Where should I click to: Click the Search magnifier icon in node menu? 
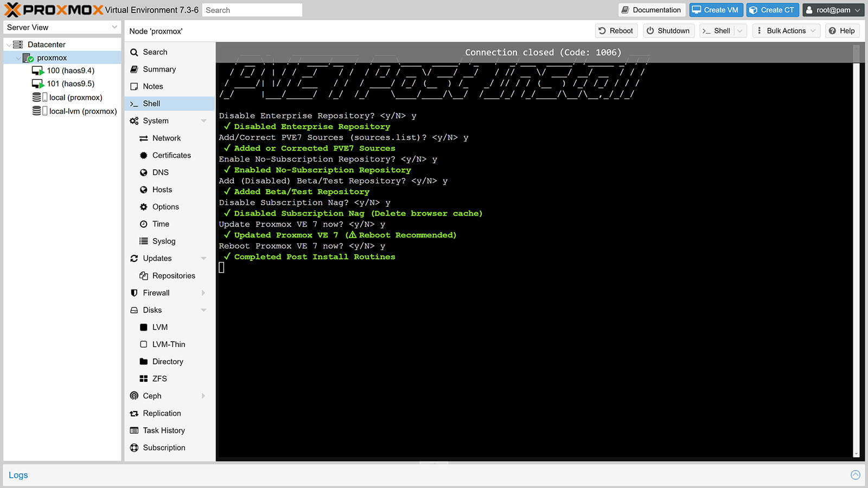click(x=134, y=52)
